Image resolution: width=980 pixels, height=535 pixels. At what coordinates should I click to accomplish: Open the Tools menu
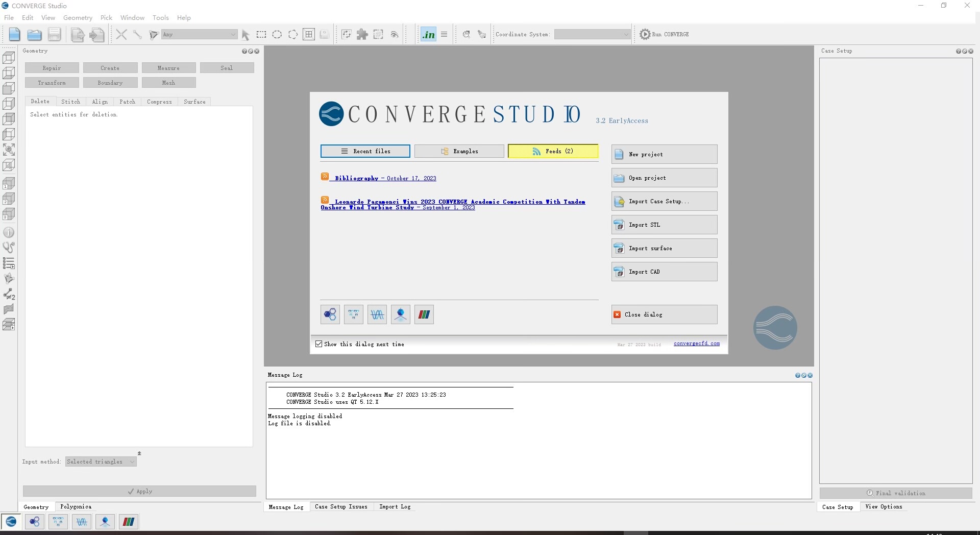(160, 17)
